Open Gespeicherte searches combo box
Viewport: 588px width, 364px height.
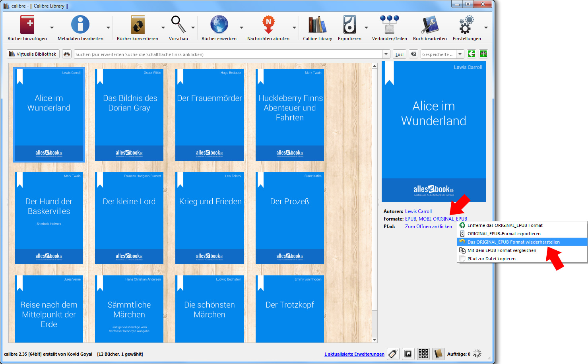442,54
